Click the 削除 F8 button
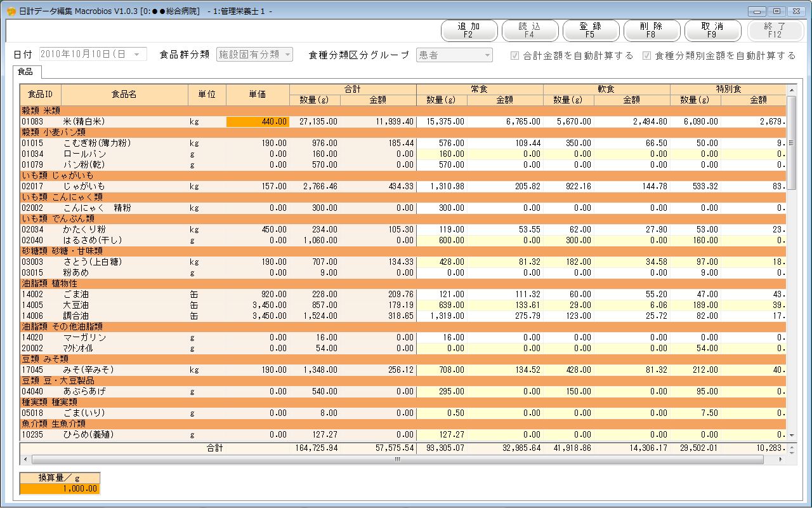Screen dimensions: 812x508 [652, 30]
